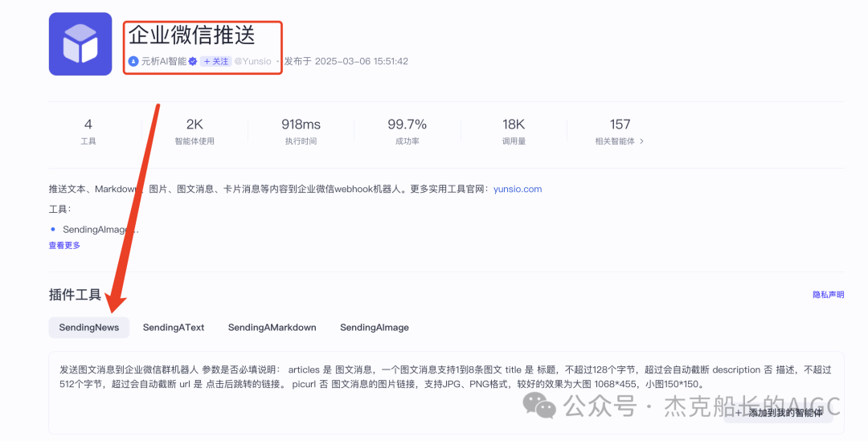The image size is (868, 441).
Task: Click the 918ms 执行时间 statistic
Action: coord(301,132)
